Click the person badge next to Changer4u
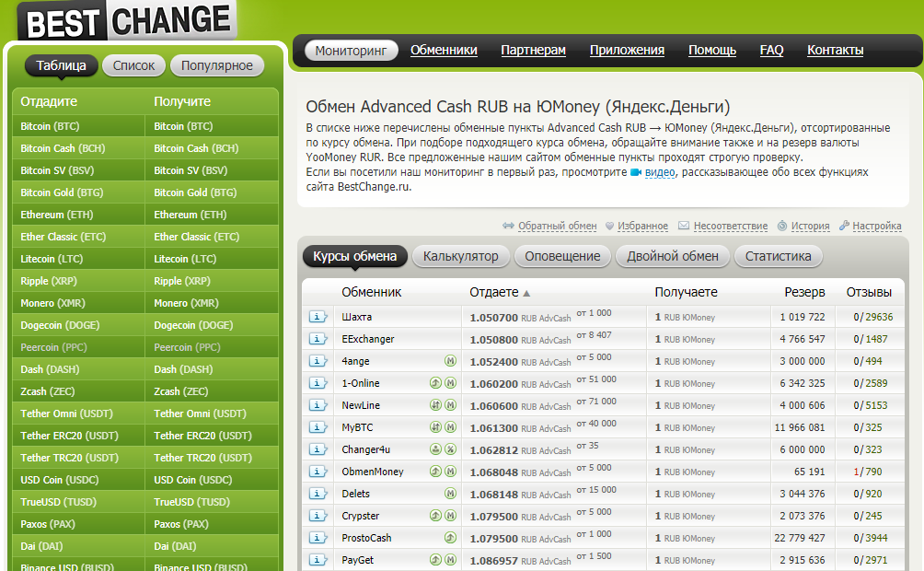The width and height of the screenshot is (924, 571). coord(435,449)
